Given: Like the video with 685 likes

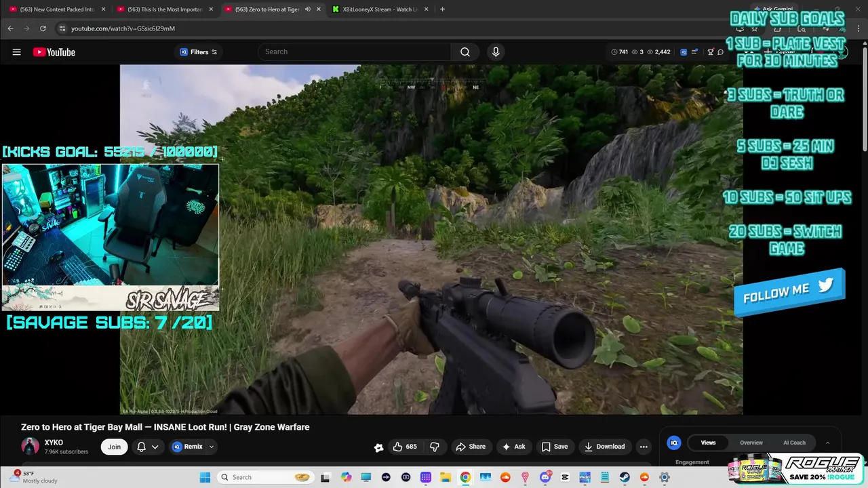Looking at the screenshot, I should point(405,447).
